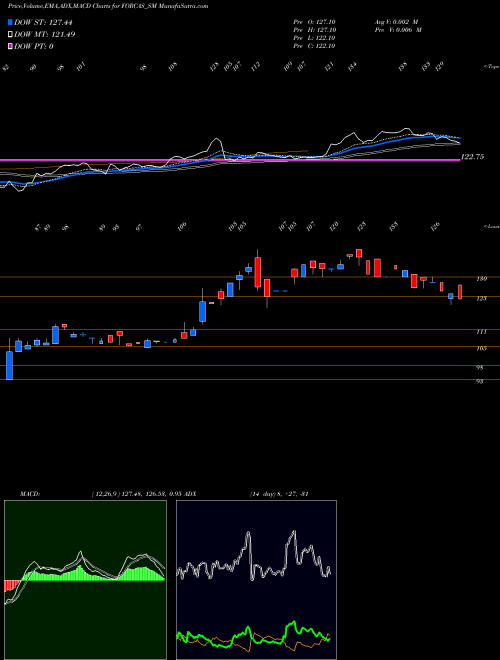This screenshot has width=500, height=660.
Task: Click the 105 price level label on right axis
Action: (482, 349)
